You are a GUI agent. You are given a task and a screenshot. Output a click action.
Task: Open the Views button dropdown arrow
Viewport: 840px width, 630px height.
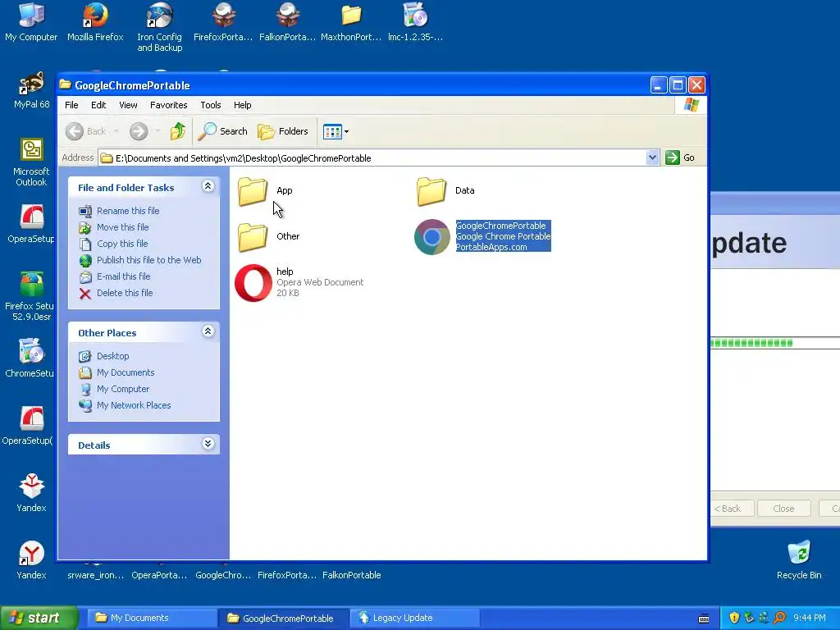pyautogui.click(x=347, y=131)
